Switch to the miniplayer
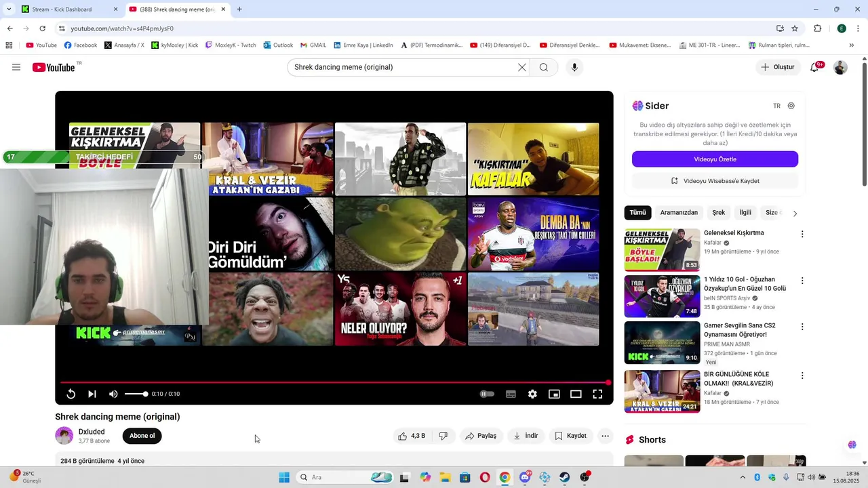This screenshot has height=488, width=868. [554, 394]
